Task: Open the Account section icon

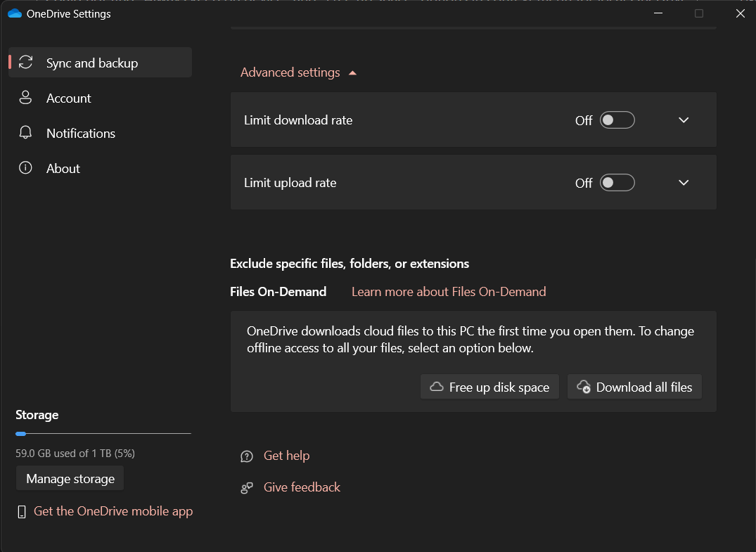Action: tap(26, 98)
